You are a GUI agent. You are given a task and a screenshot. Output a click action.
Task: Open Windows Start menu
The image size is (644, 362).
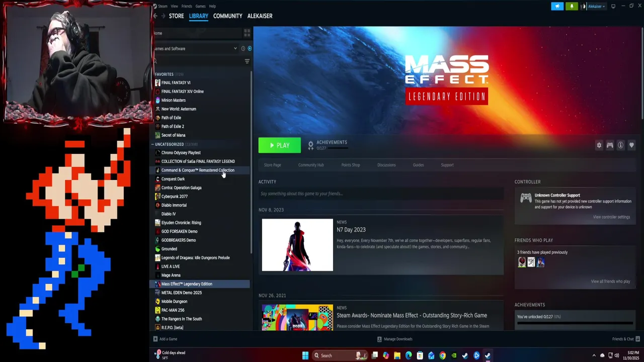pyautogui.click(x=305, y=355)
